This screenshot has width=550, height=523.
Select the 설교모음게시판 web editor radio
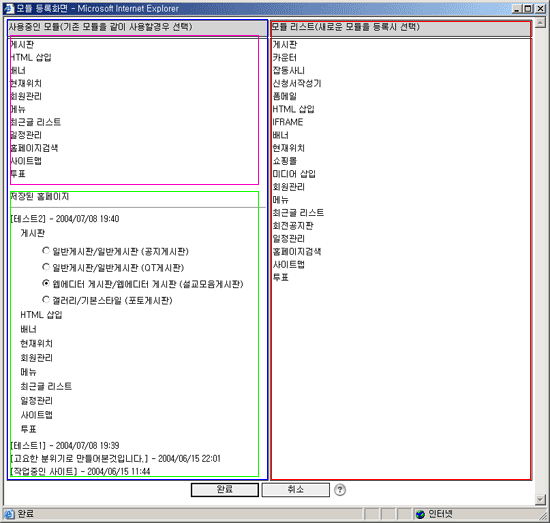(46, 283)
